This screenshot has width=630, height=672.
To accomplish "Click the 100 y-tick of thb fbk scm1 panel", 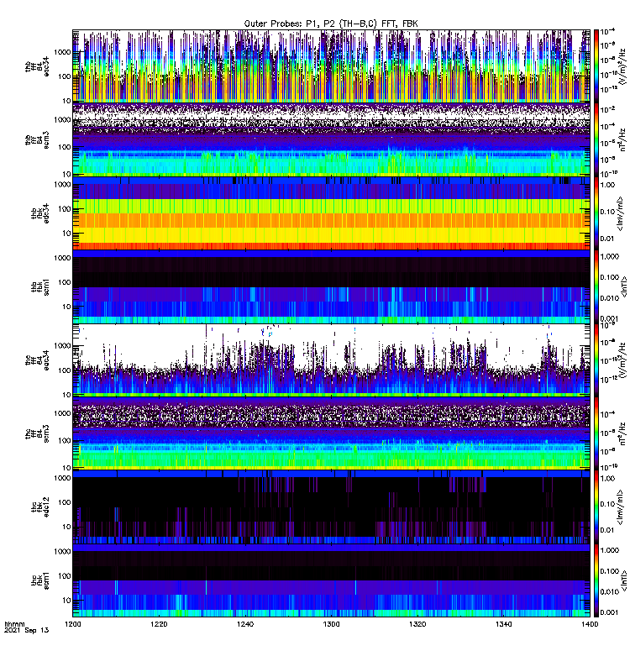I will 65,282.
